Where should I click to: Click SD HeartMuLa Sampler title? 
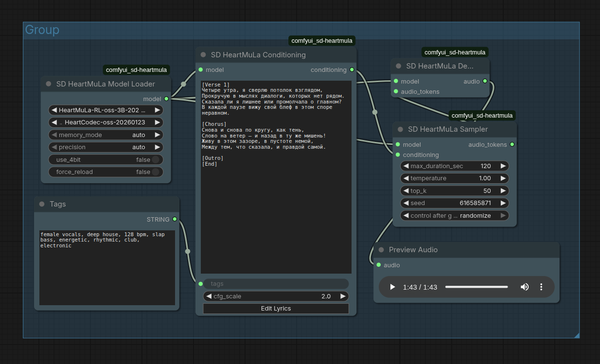click(x=448, y=129)
